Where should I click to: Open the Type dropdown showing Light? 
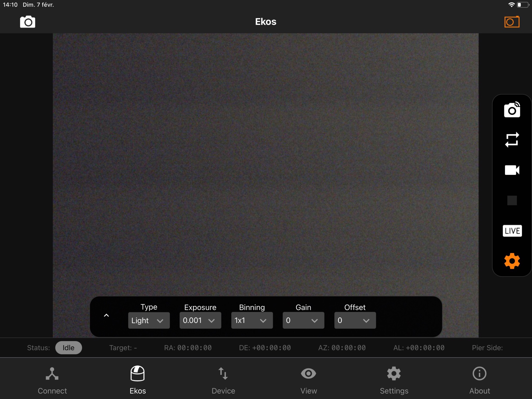tap(149, 320)
